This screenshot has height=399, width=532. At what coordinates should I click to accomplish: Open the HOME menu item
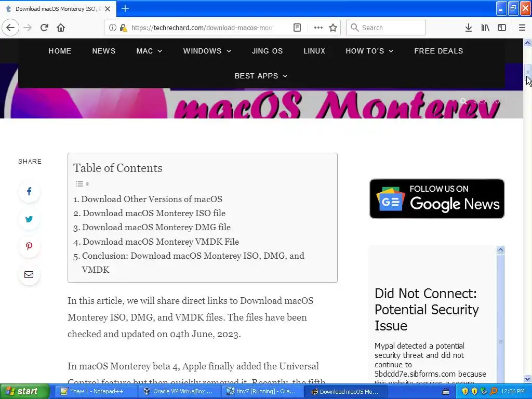[60, 51]
